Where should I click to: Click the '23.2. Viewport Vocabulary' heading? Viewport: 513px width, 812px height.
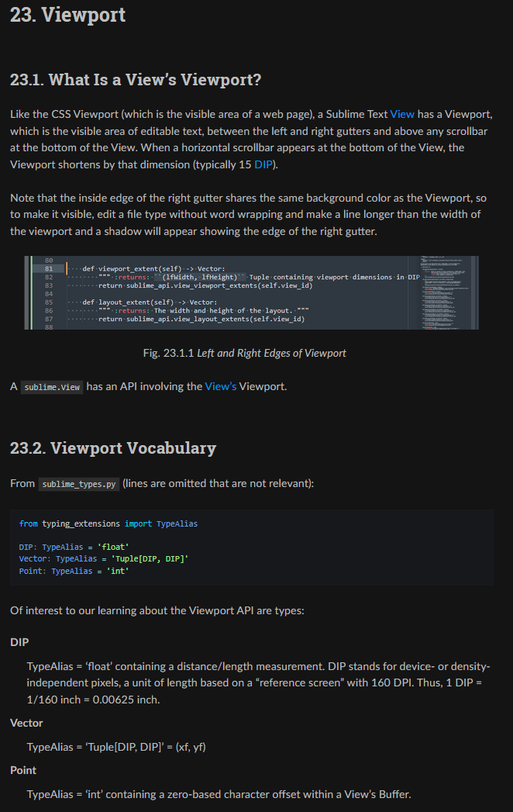click(113, 447)
